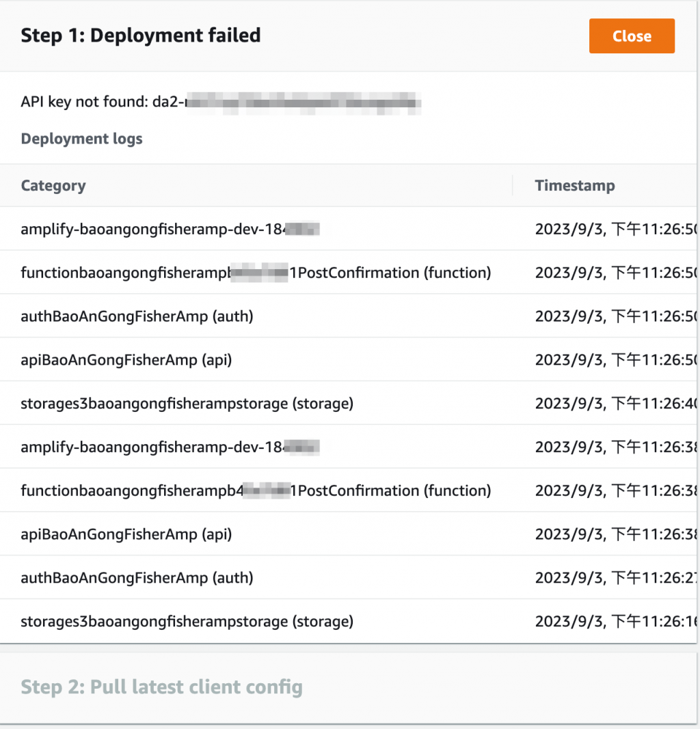The height and width of the screenshot is (729, 700).
Task: Select the upper storages3baoangongfisherampstorage (storage) row
Action: tap(187, 403)
